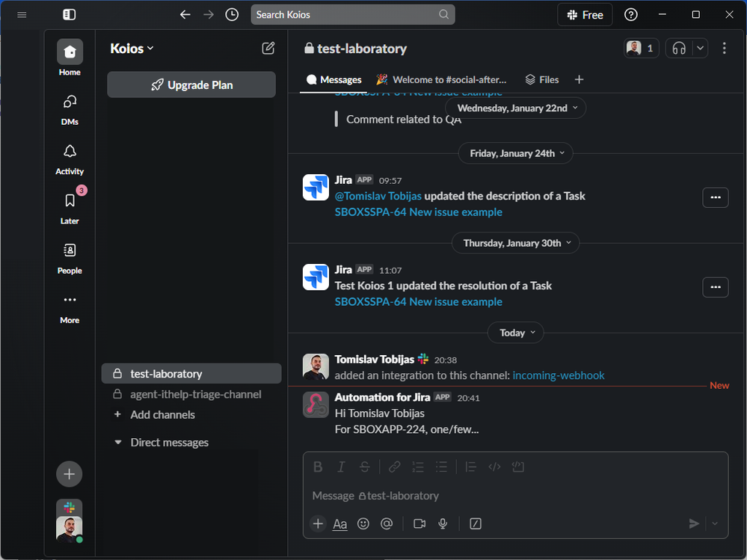
Task: Toggle code block formatting
Action: tap(518, 467)
